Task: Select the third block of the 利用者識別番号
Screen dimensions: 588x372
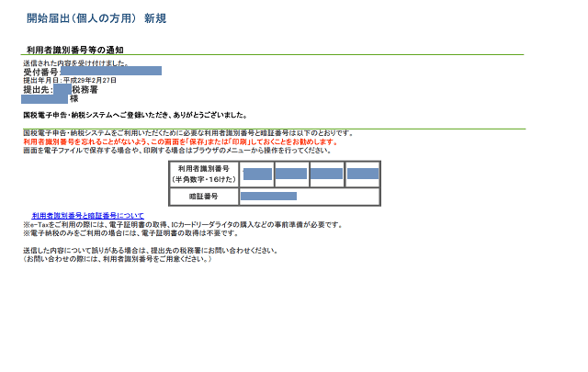Action: tap(326, 174)
